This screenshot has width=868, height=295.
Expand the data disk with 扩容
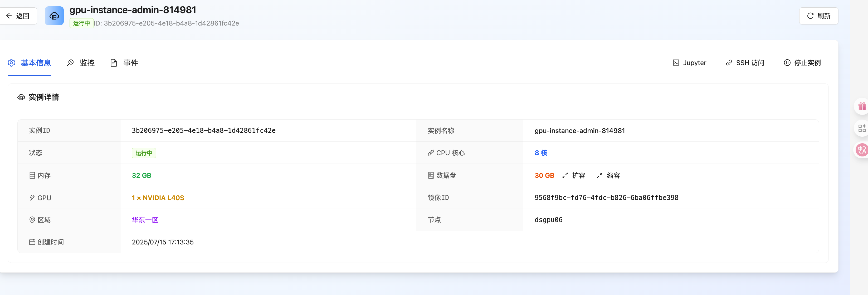(x=574, y=175)
